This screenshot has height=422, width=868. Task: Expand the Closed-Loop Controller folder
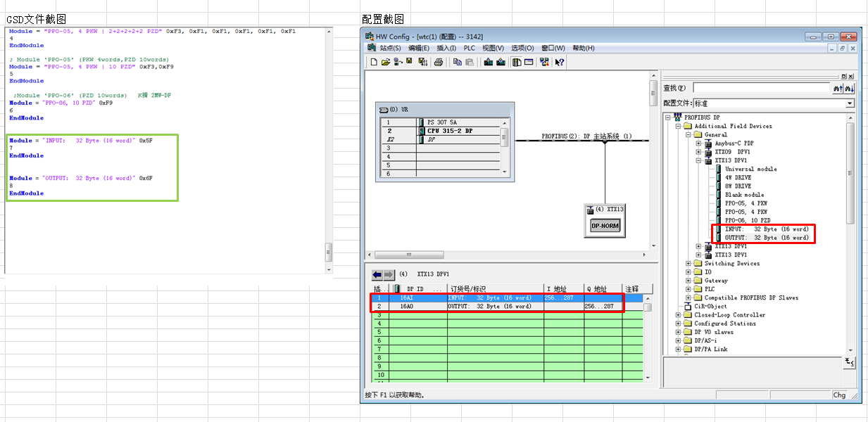click(679, 315)
